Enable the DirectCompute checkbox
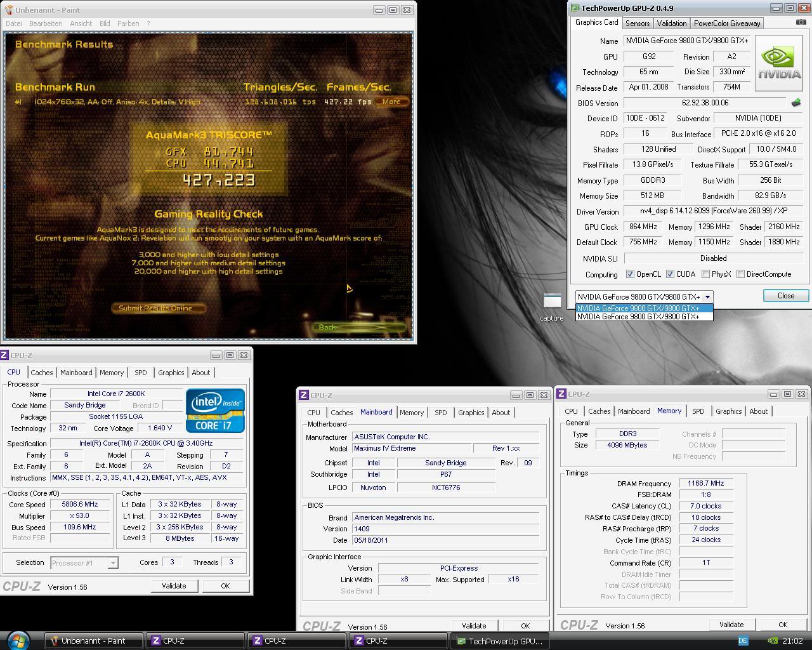The width and height of the screenshot is (812, 650). 740,274
